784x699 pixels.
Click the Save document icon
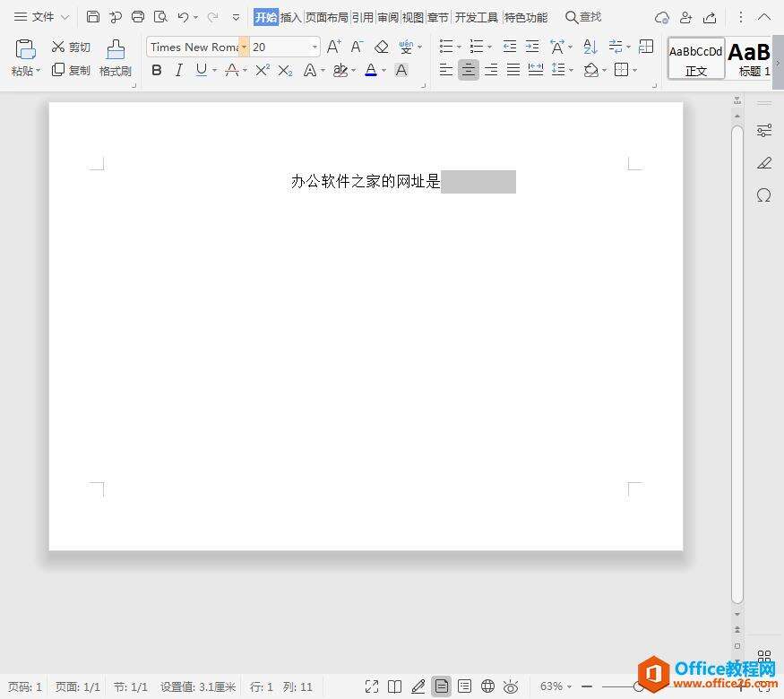(93, 17)
